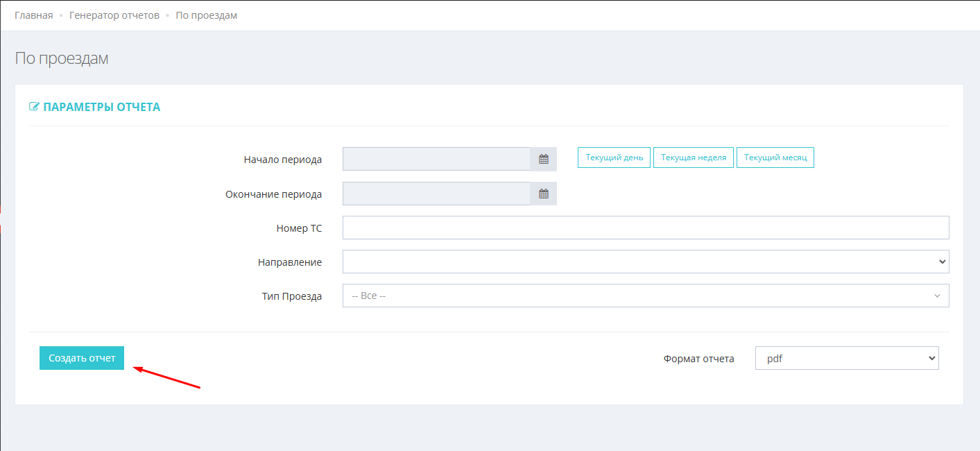Open the Генератор отчетов breadcrumb link
The height and width of the screenshot is (451, 980).
pos(114,15)
